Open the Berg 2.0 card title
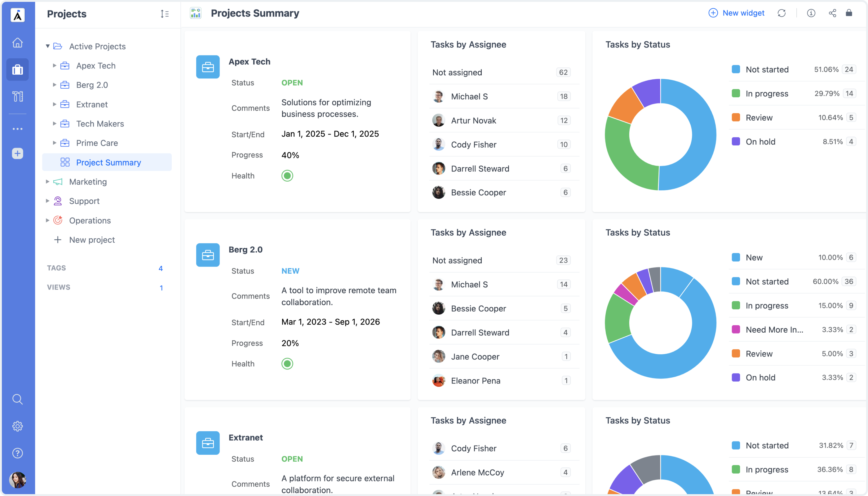 245,250
